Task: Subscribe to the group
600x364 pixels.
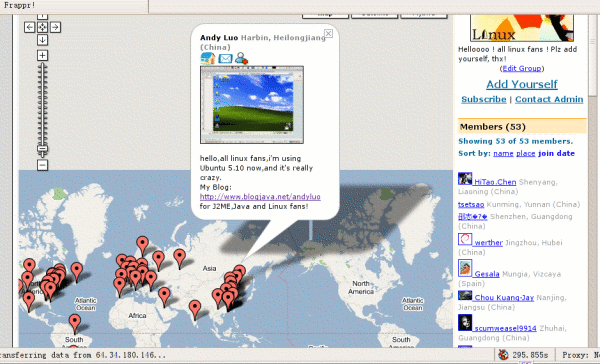Action: (x=484, y=100)
